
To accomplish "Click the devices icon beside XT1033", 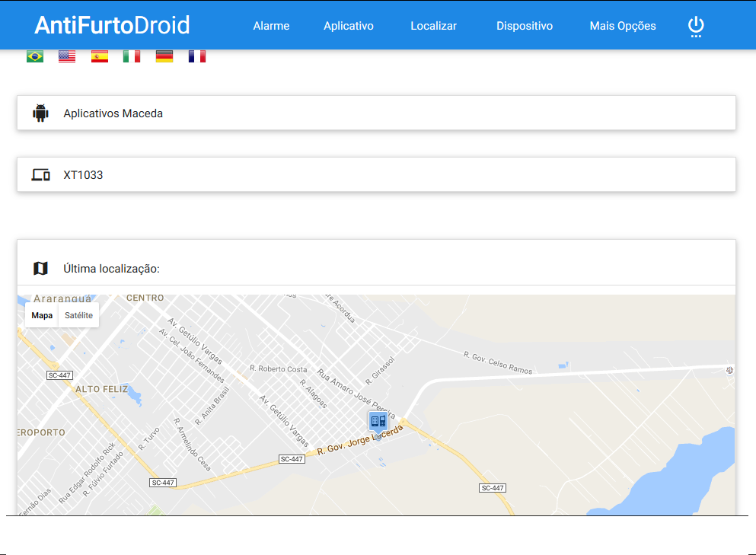I will coord(40,174).
